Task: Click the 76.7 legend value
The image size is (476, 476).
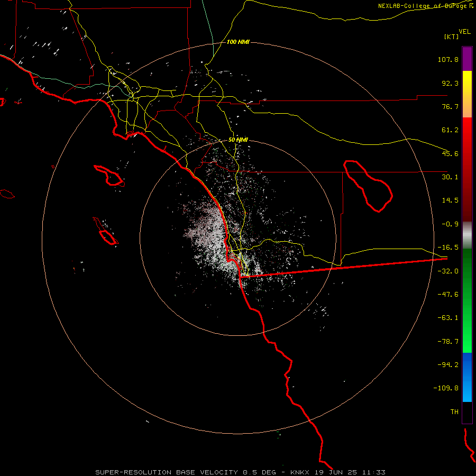Action: point(450,106)
